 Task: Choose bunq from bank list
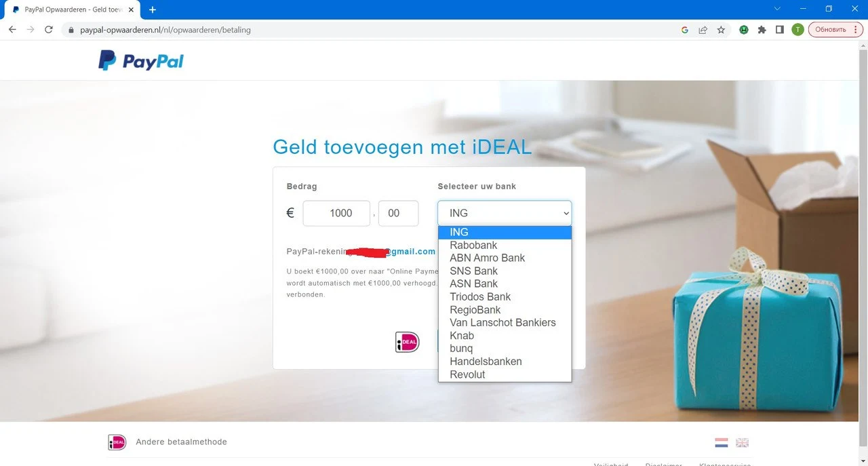click(x=505, y=349)
